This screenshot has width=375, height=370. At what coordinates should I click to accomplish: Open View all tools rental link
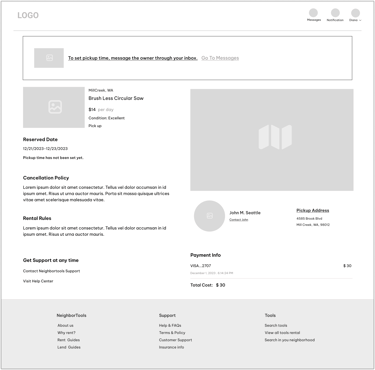coord(282,333)
